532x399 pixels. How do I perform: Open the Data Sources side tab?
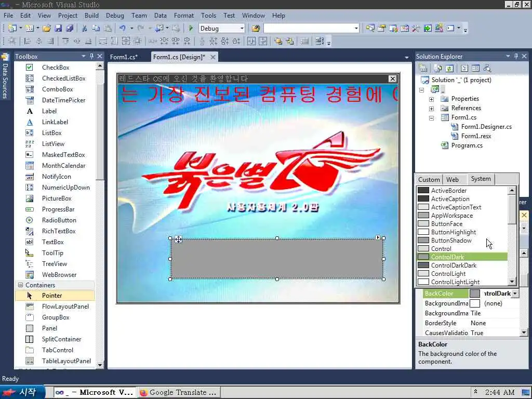[5, 76]
